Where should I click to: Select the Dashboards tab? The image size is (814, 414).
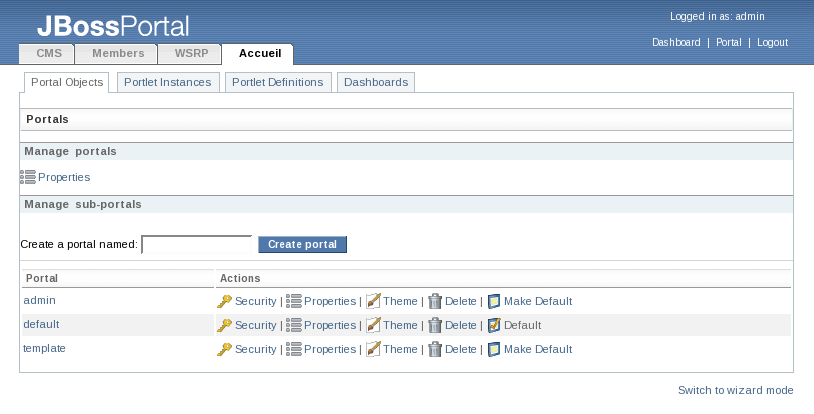pos(375,83)
